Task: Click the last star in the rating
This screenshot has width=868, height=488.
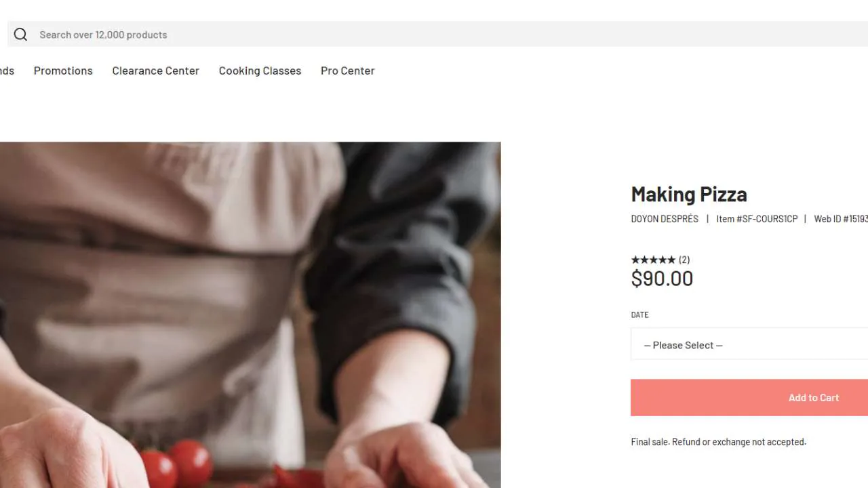Action: point(671,260)
